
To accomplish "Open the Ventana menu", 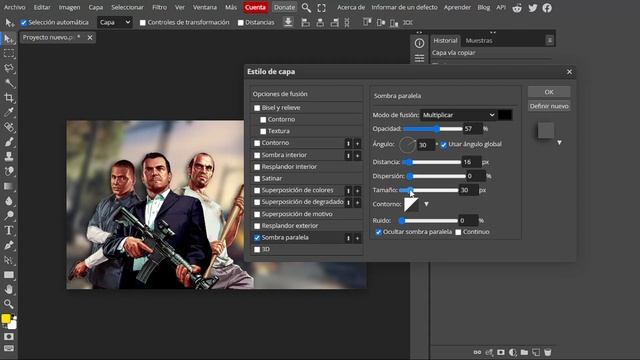I will (x=205, y=7).
